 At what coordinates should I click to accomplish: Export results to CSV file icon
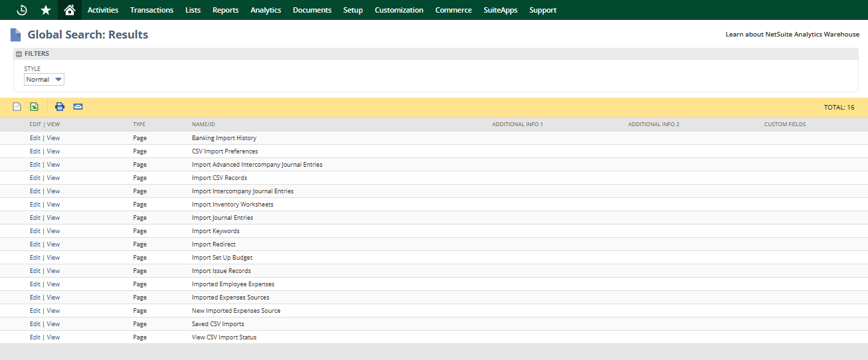[17, 107]
